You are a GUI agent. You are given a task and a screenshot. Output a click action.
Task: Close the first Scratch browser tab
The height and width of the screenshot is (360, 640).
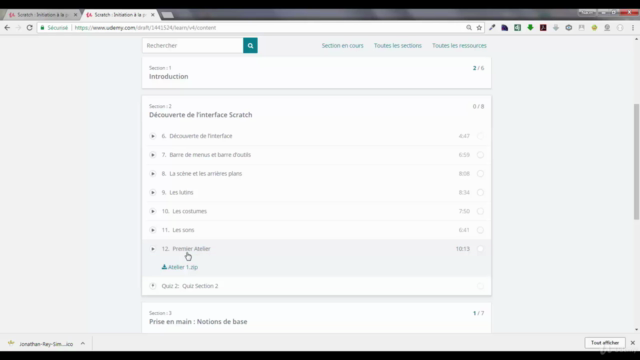pos(76,15)
